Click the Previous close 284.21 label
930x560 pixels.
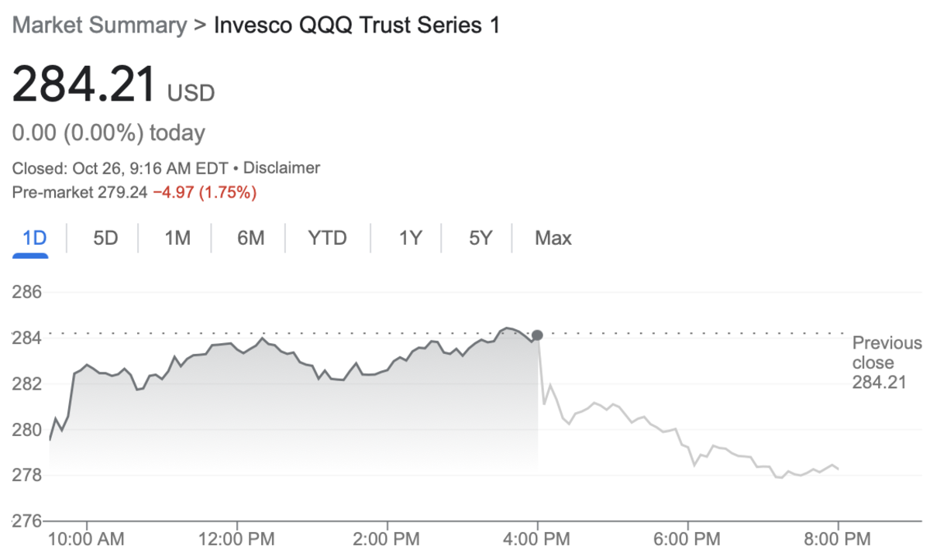[x=887, y=362]
